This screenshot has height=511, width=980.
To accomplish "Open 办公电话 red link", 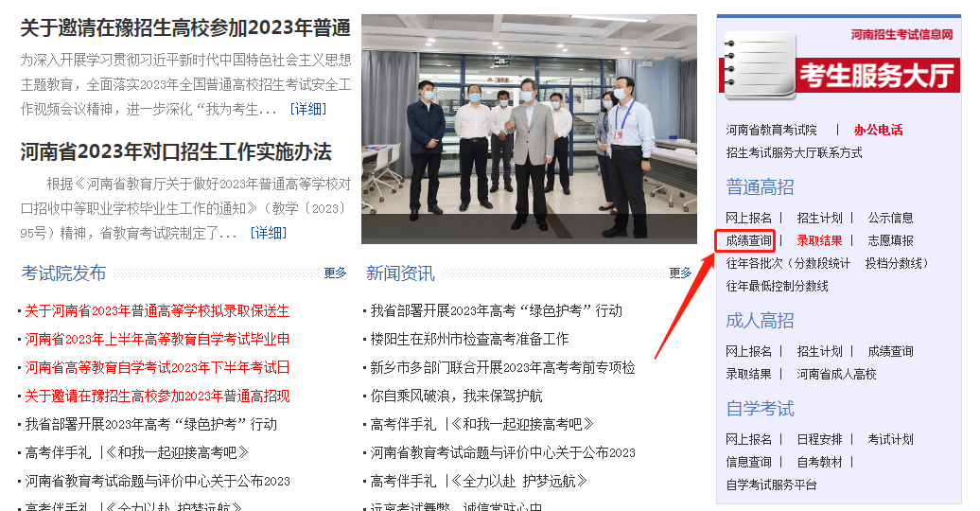I will (878, 130).
